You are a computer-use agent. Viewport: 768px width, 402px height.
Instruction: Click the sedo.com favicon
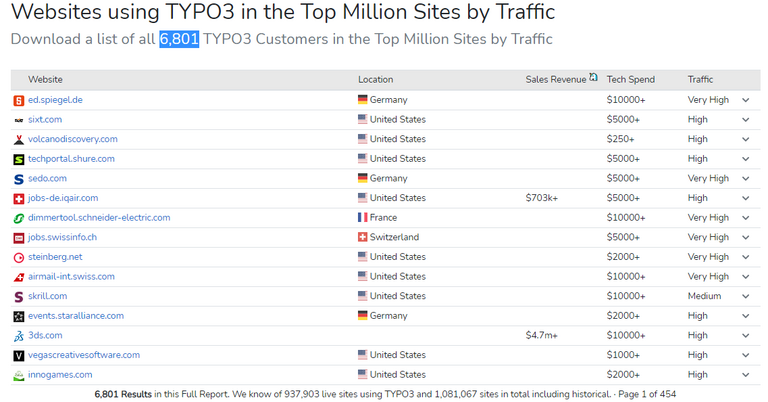(19, 179)
